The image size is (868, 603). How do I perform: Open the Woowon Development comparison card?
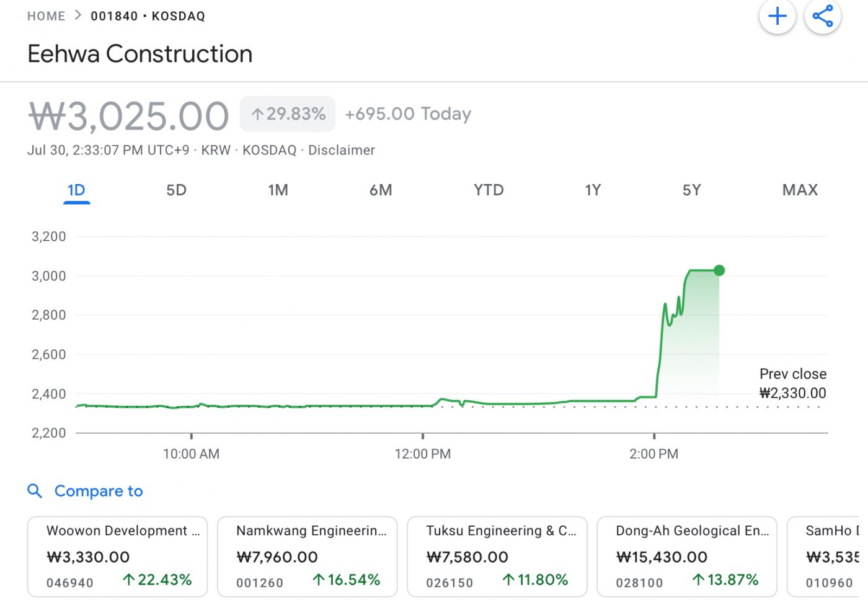click(x=118, y=557)
